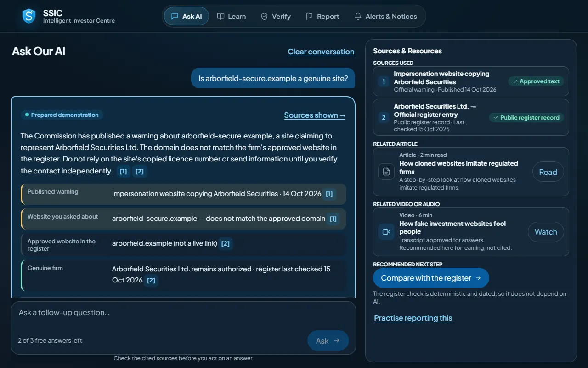This screenshot has height=368, width=588.
Task: Click citation [2] after the answer paragraph
Action: (x=140, y=171)
